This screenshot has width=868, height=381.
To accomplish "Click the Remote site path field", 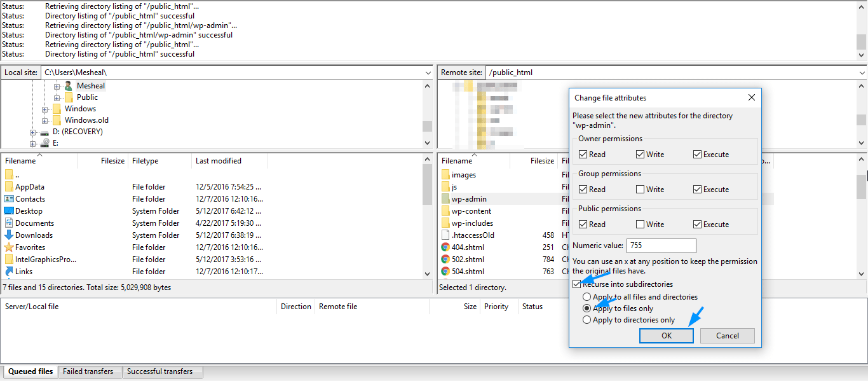I will 675,73.
